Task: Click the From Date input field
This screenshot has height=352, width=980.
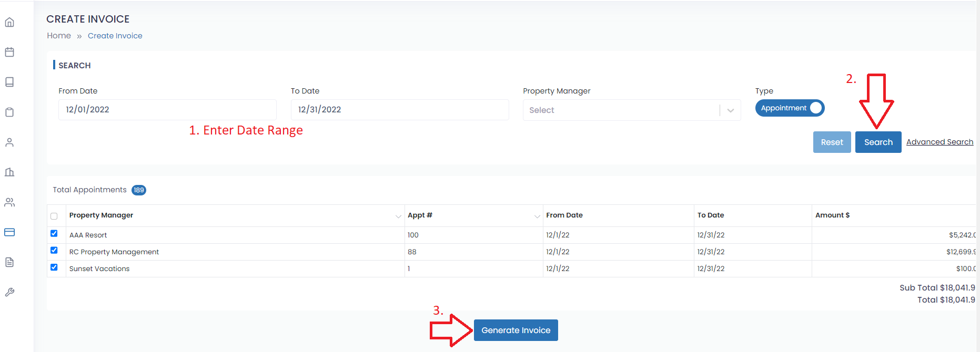Action: click(167, 110)
